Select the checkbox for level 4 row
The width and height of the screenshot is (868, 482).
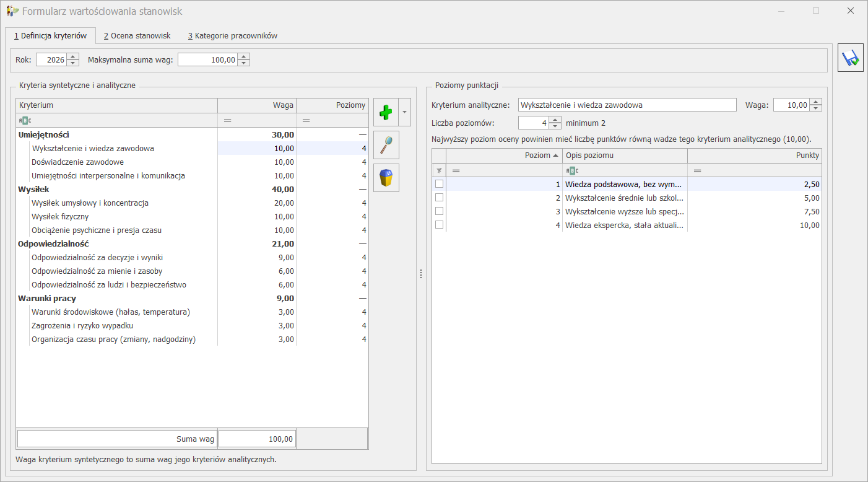(x=439, y=225)
